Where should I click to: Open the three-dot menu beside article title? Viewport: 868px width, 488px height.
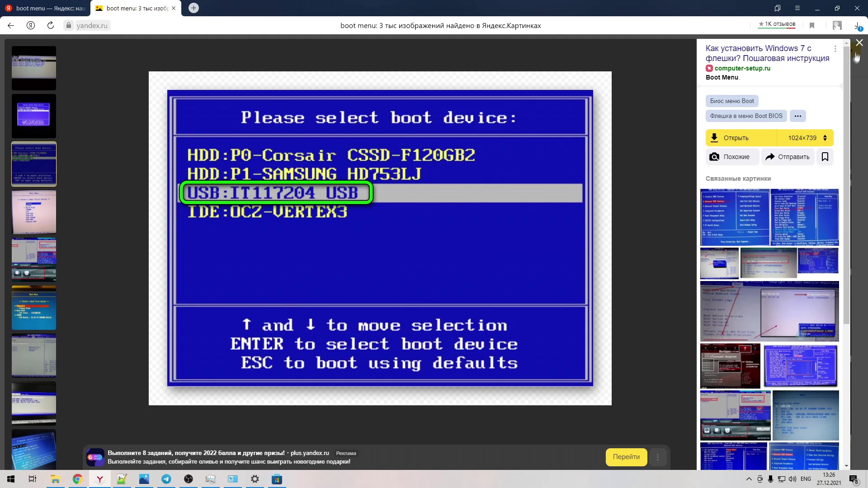[835, 49]
